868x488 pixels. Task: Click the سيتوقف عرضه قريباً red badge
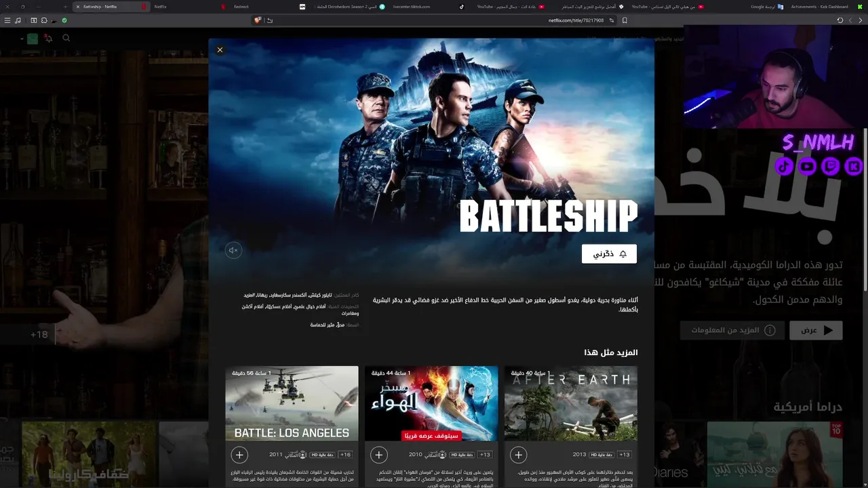pyautogui.click(x=431, y=436)
